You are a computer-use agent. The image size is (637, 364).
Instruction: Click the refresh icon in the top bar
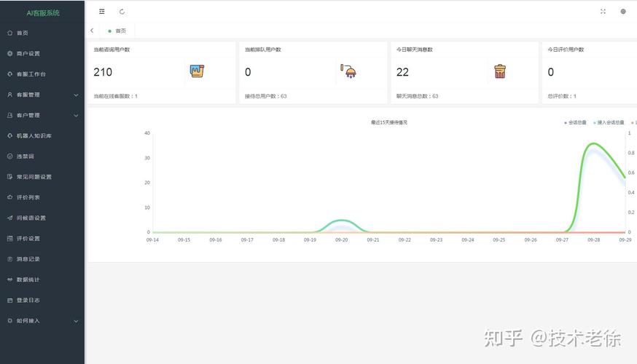coord(122,12)
